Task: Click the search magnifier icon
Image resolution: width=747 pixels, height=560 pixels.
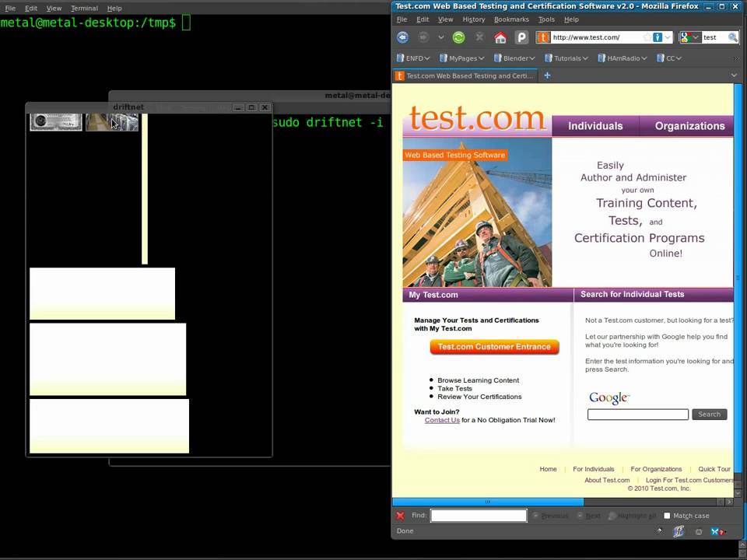Action: click(733, 37)
